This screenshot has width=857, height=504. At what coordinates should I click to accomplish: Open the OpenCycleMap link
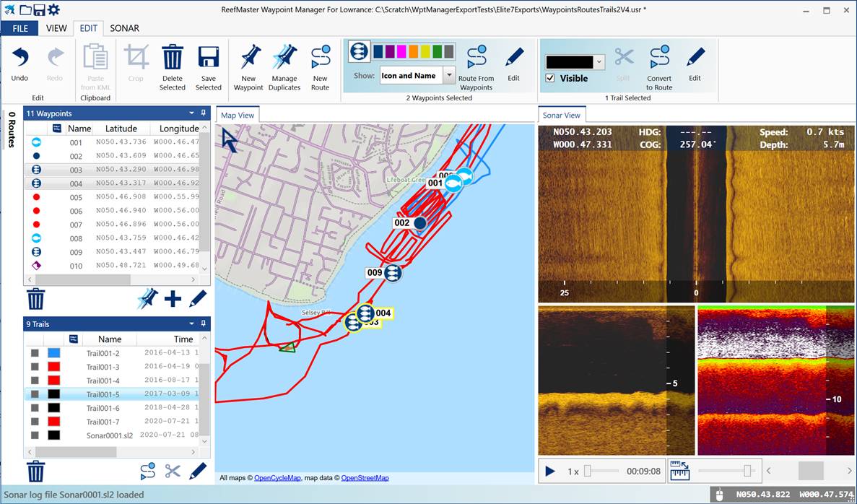(x=277, y=478)
